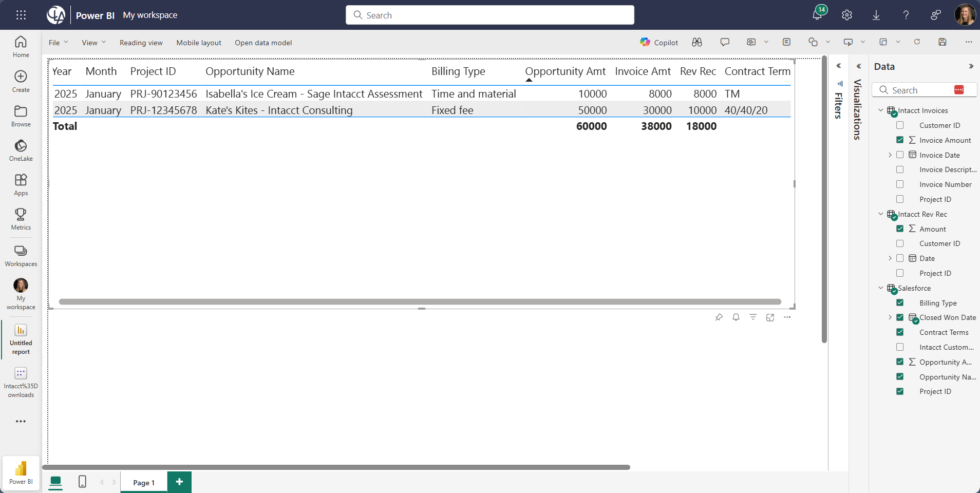
Task: Open OneLake from the left sidebar
Action: (x=21, y=150)
